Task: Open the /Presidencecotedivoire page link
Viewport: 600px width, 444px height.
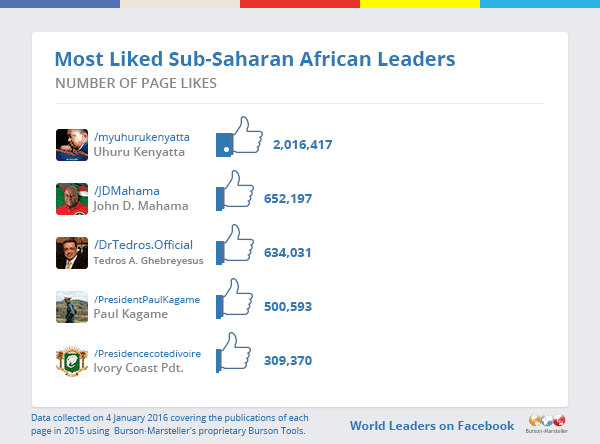Action: 147,353
